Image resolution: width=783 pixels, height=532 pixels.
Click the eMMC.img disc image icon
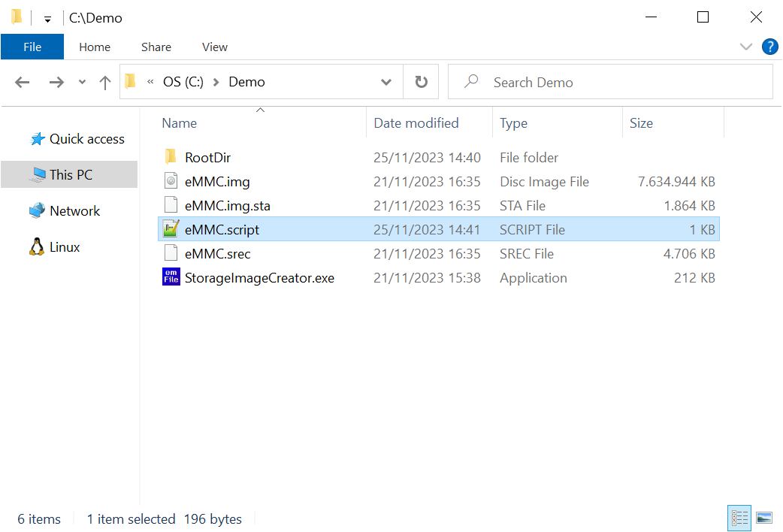click(171, 181)
